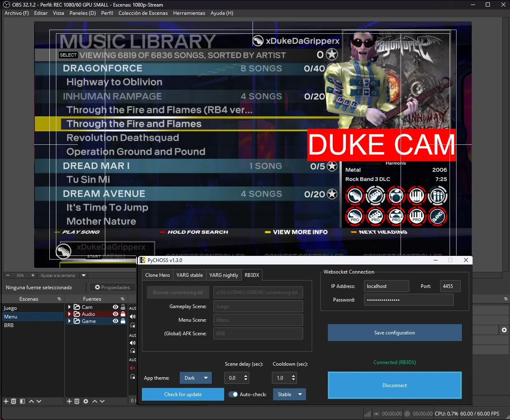Image resolution: width=510 pixels, height=420 pixels.
Task: Click the Audio group folder icon
Action: pos(77,314)
